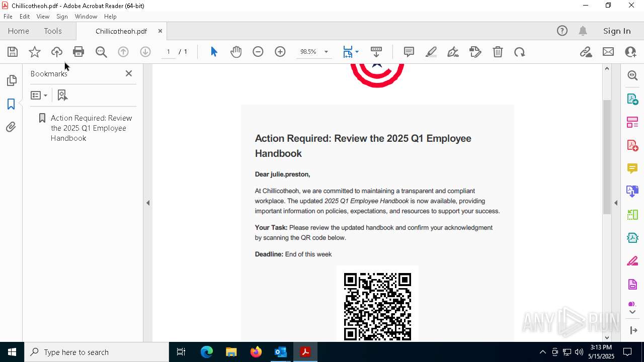This screenshot has height=362, width=644.
Task: Click the Sign In button
Action: pos(617,31)
